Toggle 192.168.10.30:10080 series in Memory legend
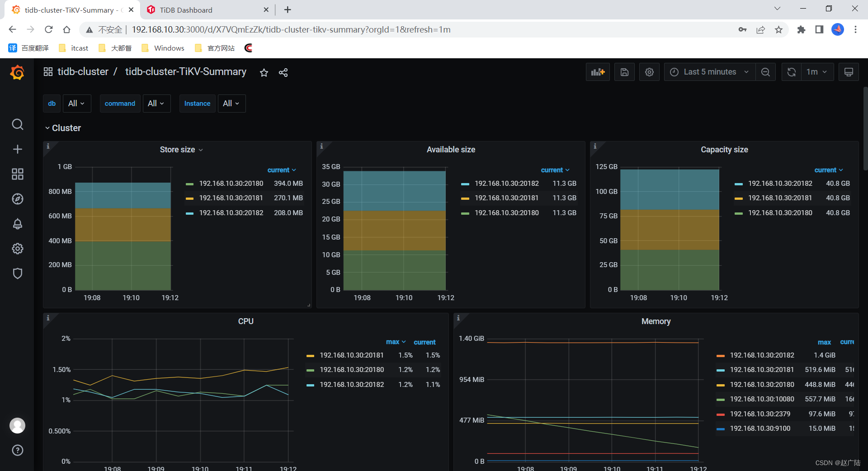Viewport: 868px width, 471px height. (762, 399)
